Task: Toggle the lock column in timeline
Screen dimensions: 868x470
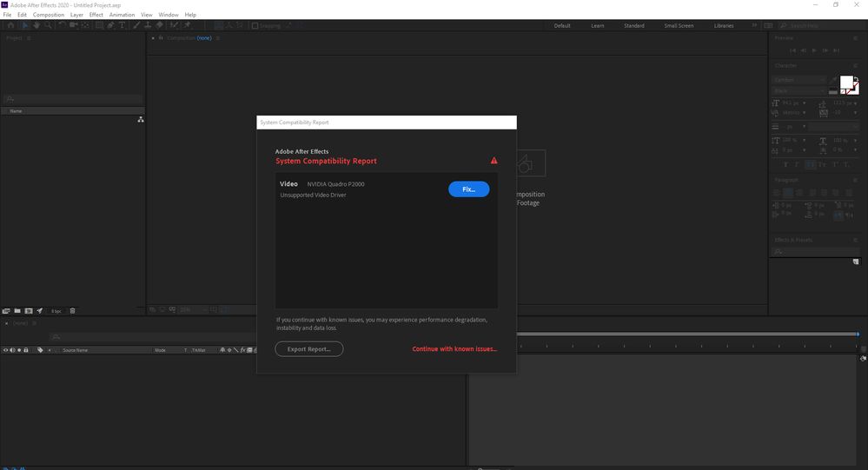Action: (x=25, y=350)
